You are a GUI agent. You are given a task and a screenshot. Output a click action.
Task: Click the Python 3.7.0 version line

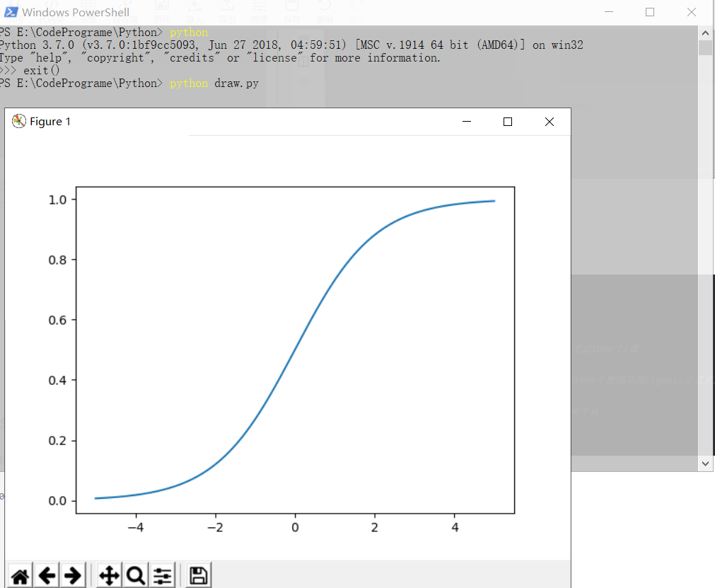click(291, 45)
